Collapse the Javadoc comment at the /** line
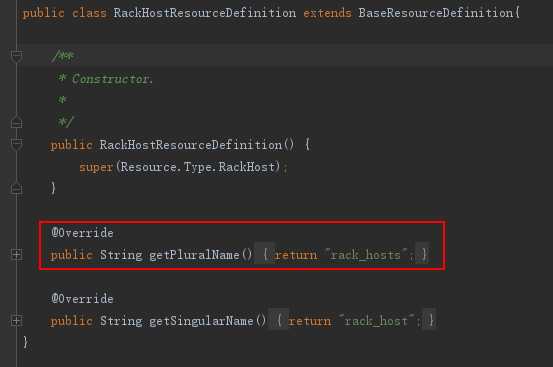 tap(16, 56)
